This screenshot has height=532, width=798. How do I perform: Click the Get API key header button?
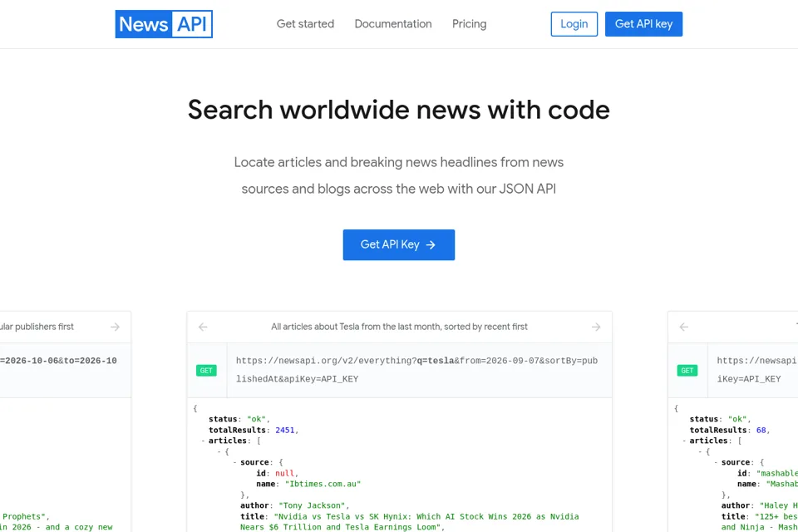[643, 24]
